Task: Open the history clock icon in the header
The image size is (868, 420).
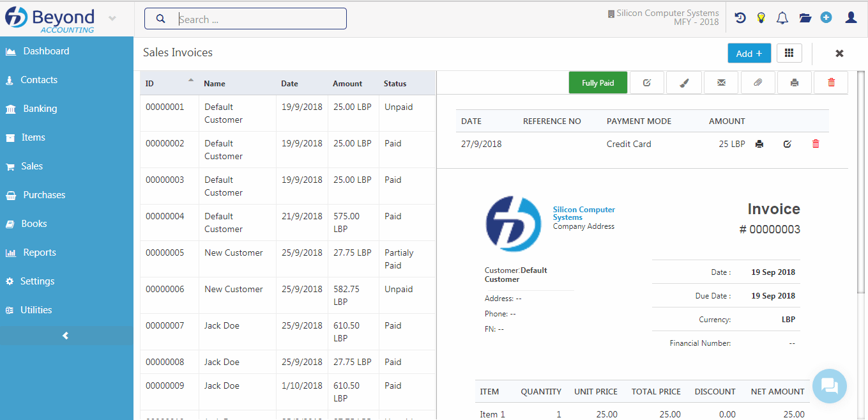Action: pyautogui.click(x=740, y=18)
